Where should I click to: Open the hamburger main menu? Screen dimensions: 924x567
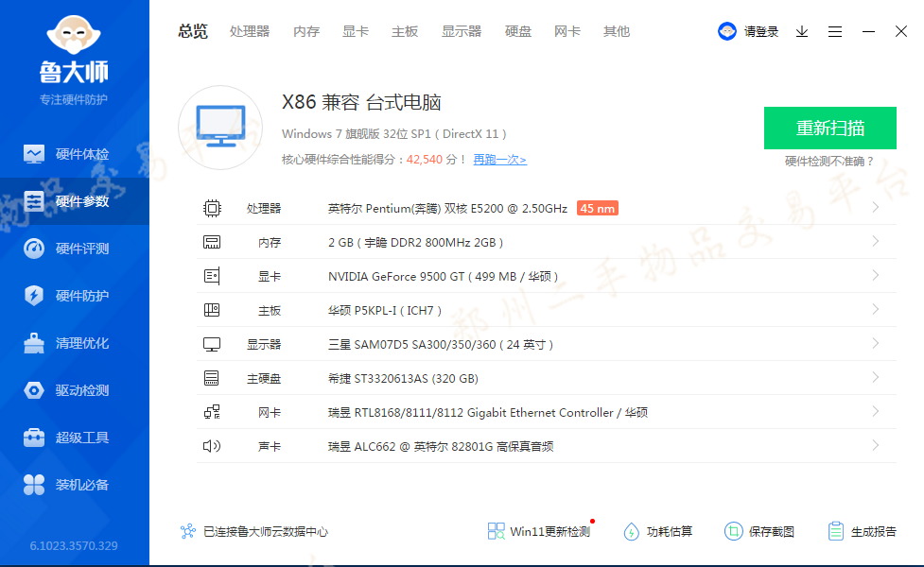835,32
